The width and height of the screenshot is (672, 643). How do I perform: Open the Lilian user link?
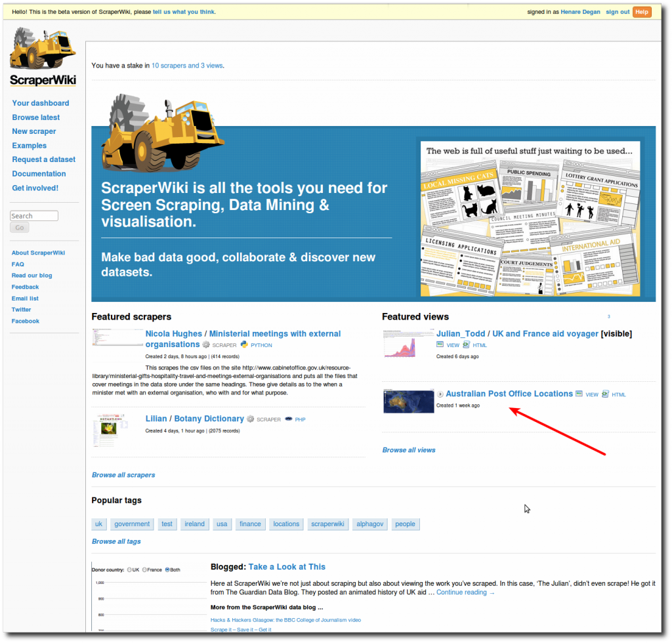click(156, 419)
